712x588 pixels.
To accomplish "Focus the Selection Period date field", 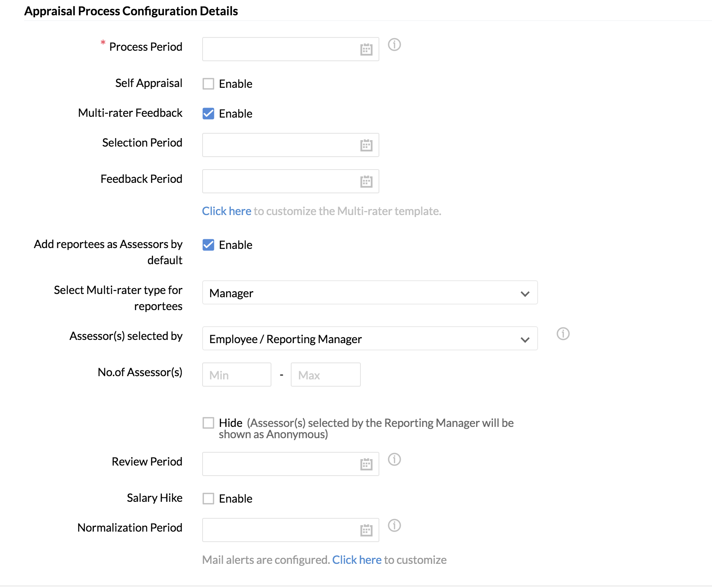I will tap(290, 145).
